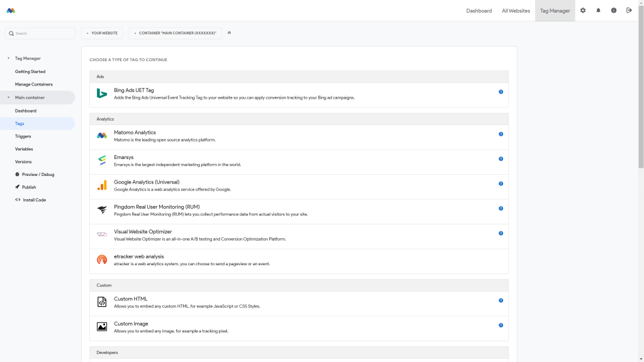Select Tags in the sidebar
644x362 pixels.
click(x=37, y=124)
